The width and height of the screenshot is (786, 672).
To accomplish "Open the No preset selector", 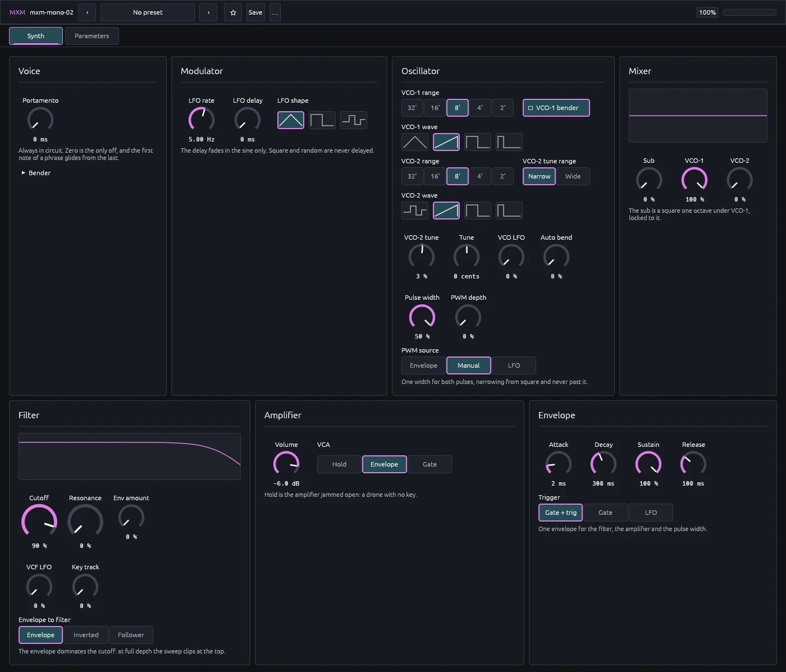I will click(x=148, y=12).
